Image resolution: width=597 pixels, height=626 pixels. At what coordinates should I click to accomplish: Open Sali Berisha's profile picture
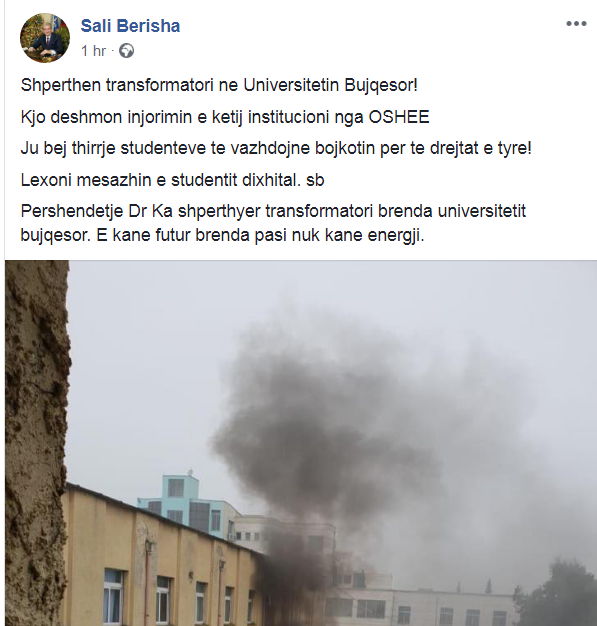coord(45,38)
